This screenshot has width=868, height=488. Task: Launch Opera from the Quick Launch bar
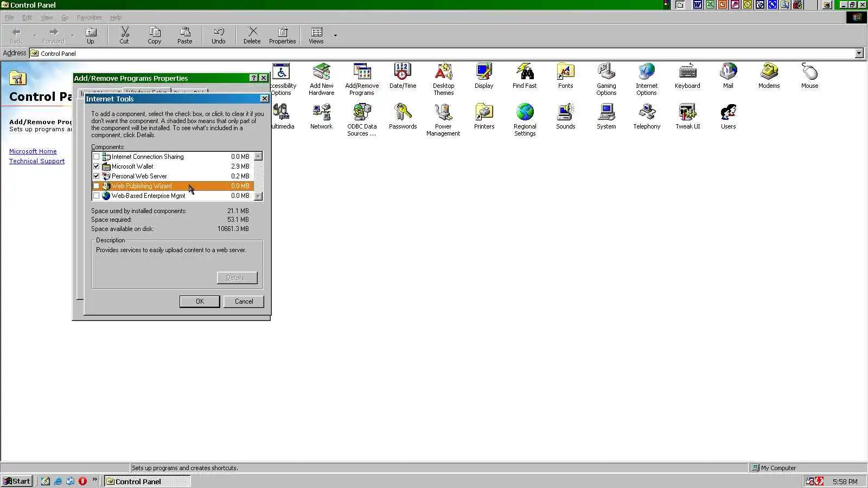click(x=82, y=481)
